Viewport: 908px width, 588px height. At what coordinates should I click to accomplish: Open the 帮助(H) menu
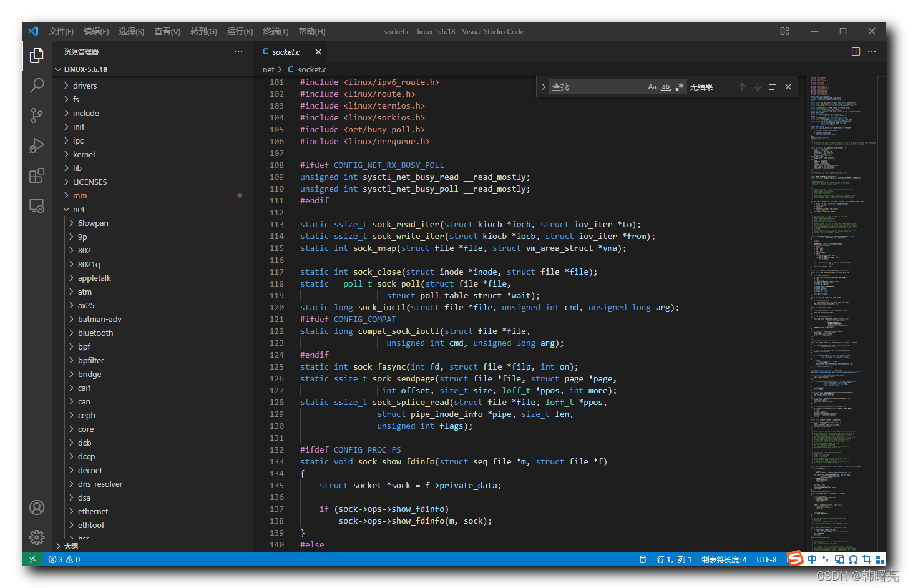312,31
